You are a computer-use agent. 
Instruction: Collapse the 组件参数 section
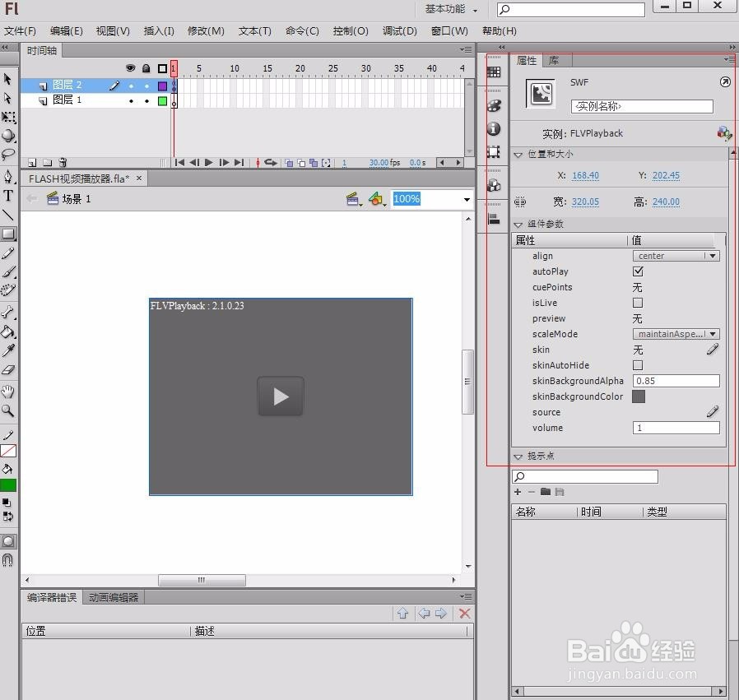click(518, 225)
